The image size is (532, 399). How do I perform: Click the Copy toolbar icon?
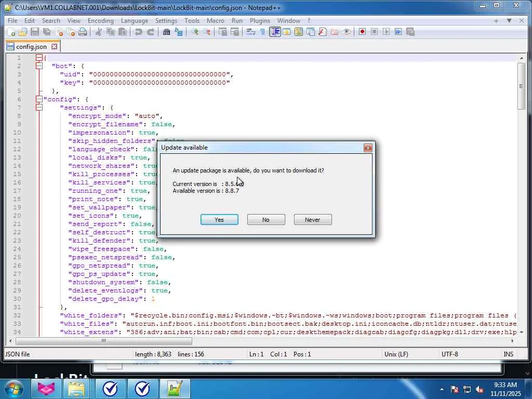(x=111, y=32)
